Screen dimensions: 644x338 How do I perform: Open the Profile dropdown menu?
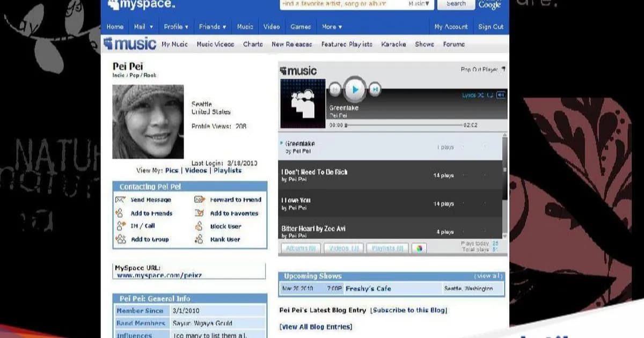176,26
